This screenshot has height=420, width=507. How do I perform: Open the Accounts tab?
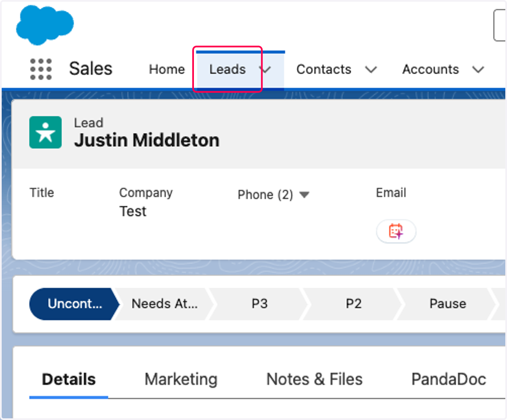pyautogui.click(x=431, y=69)
